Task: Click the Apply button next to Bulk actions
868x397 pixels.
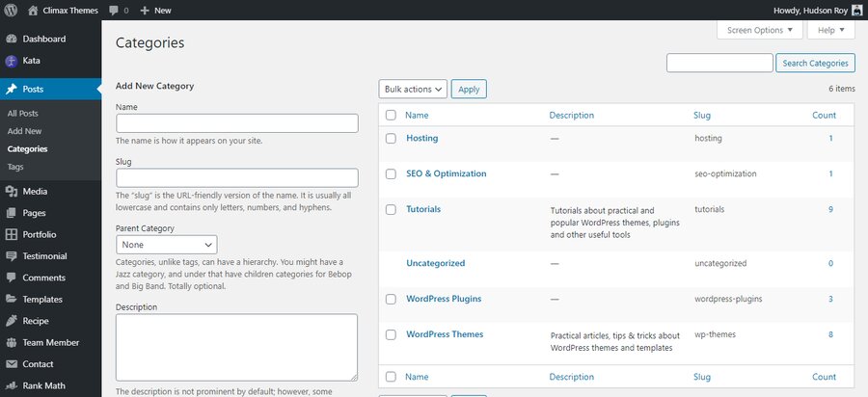Action: pos(469,89)
